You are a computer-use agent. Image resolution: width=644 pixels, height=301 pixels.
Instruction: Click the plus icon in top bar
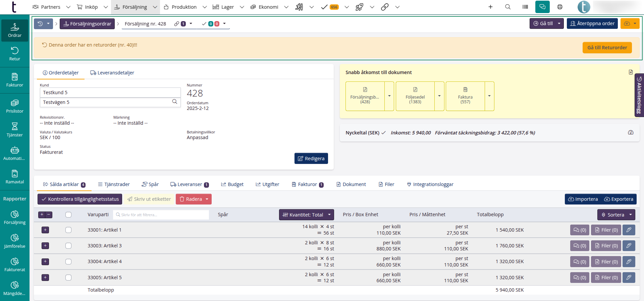490,7
